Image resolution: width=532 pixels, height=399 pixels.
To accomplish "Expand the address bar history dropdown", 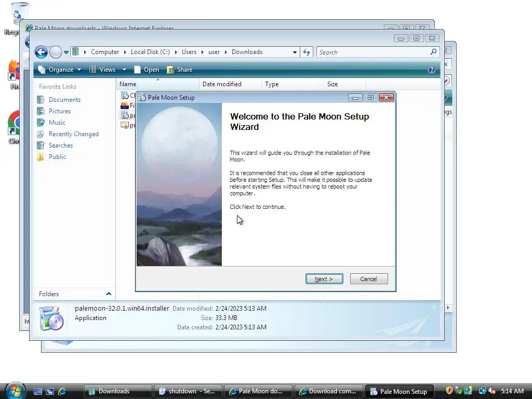I will (295, 52).
